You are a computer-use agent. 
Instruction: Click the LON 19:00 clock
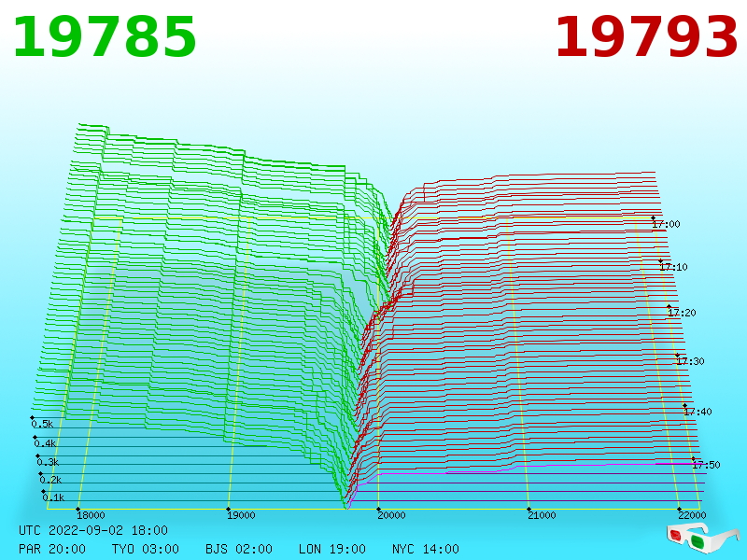[x=332, y=549]
